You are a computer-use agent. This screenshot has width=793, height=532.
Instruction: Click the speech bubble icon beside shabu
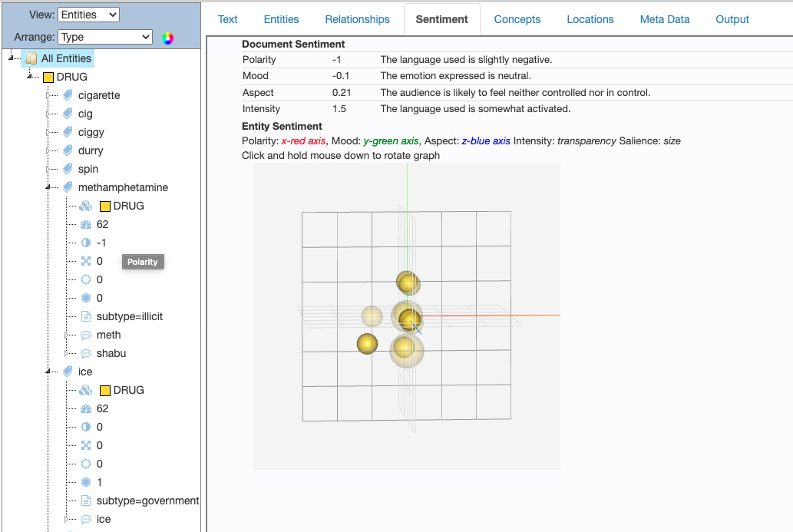pos(86,353)
